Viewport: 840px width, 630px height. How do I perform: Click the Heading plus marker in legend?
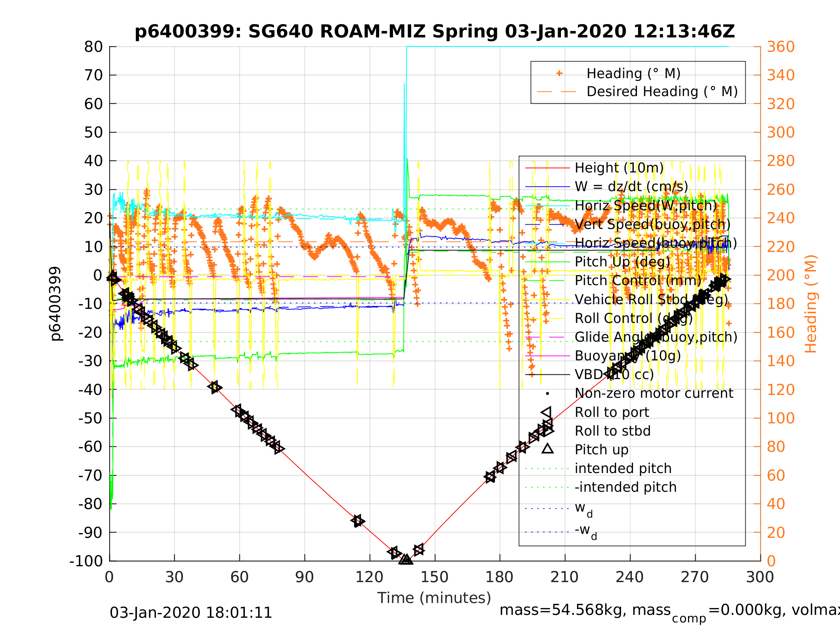559,73
